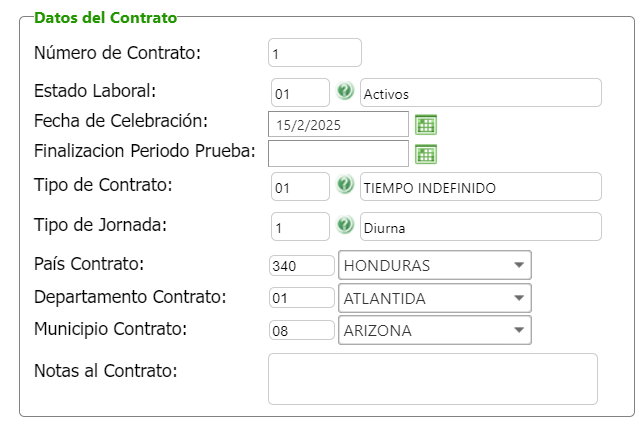
Task: Click the País Contrato code field 340
Action: click(301, 265)
